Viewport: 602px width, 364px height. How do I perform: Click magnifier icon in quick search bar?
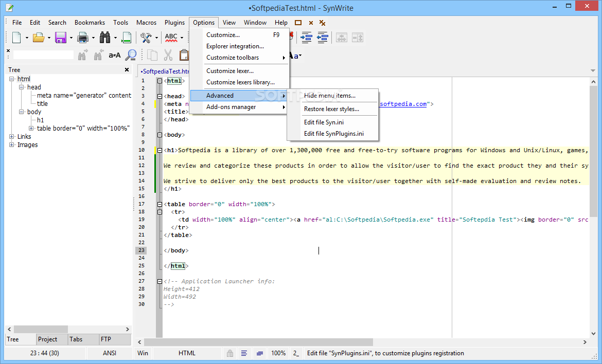point(131,55)
